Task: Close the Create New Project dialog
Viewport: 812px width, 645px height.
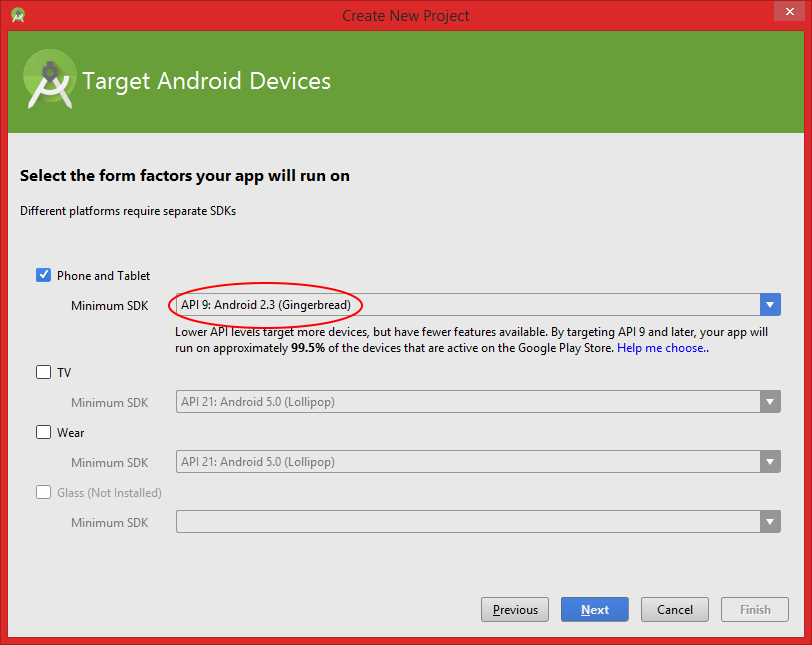Action: coord(789,11)
